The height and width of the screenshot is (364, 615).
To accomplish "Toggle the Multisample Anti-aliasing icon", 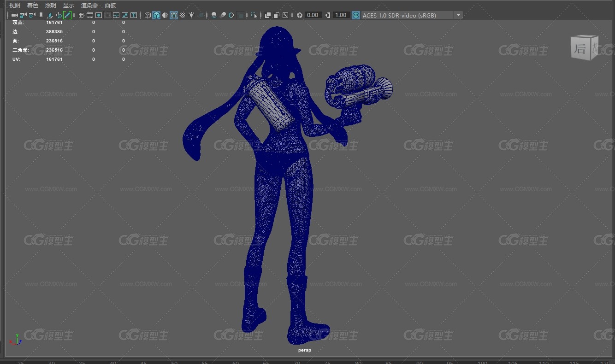I will (x=231, y=15).
